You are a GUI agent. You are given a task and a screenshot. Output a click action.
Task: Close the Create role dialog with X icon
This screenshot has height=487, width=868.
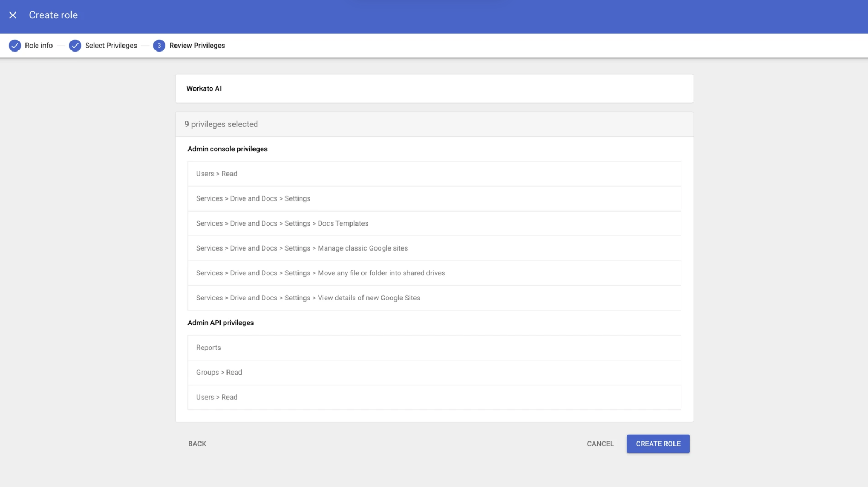(x=13, y=15)
